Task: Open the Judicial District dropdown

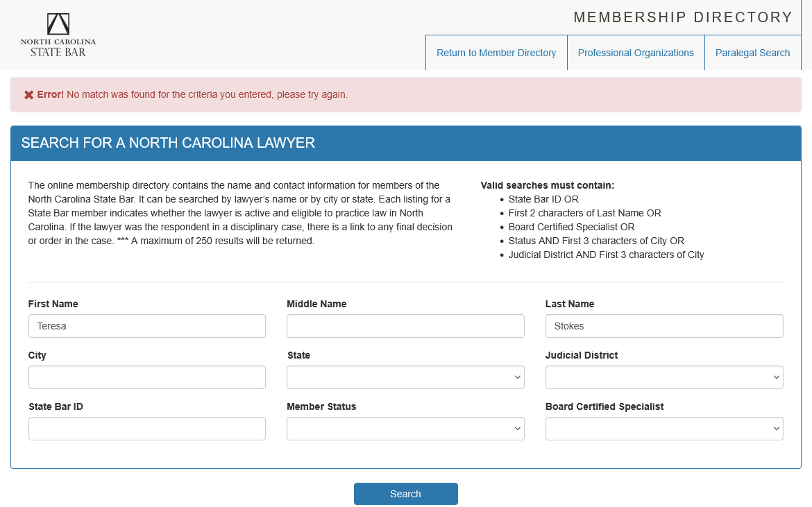Action: [x=664, y=377]
